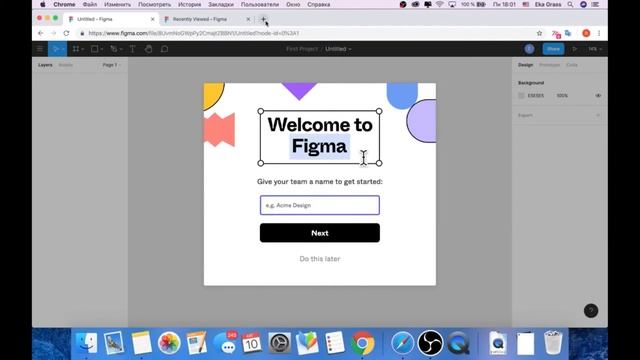Open the Справка menu
The width and height of the screenshot is (640, 360).
tap(319, 4)
